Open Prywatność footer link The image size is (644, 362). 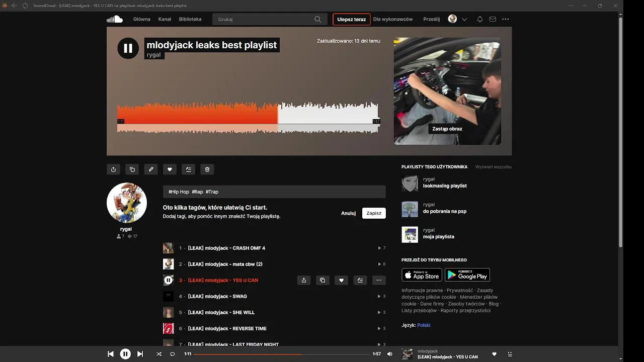coord(460,290)
